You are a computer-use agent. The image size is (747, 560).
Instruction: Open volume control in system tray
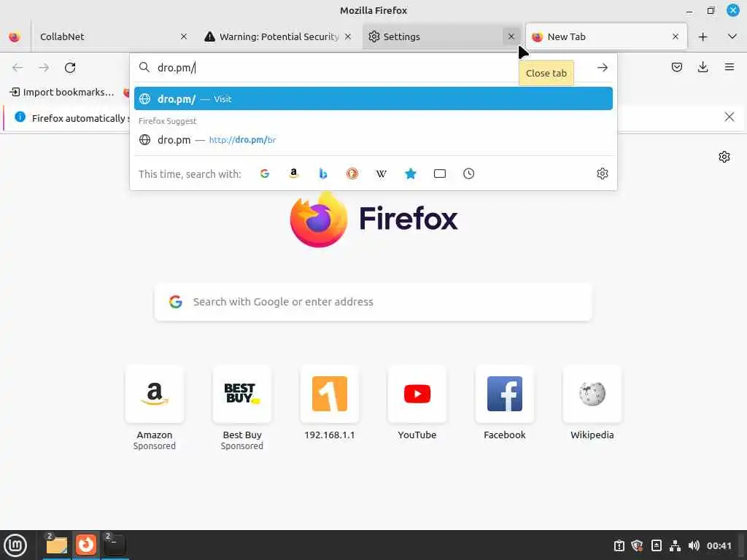pyautogui.click(x=694, y=545)
